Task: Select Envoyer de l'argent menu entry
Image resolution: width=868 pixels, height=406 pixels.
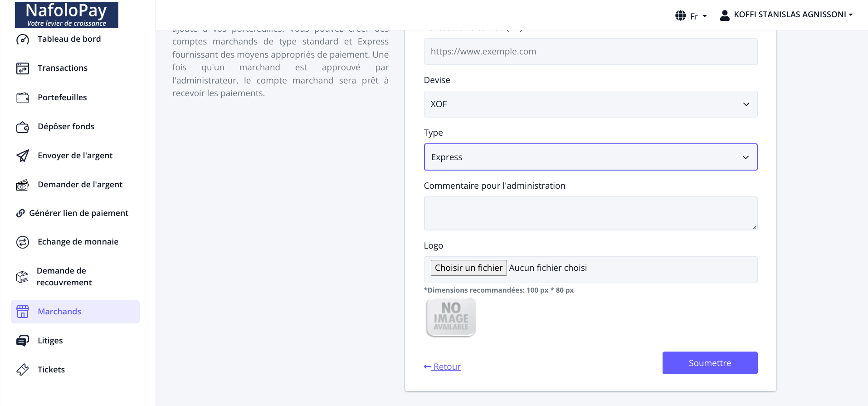Action: point(75,156)
